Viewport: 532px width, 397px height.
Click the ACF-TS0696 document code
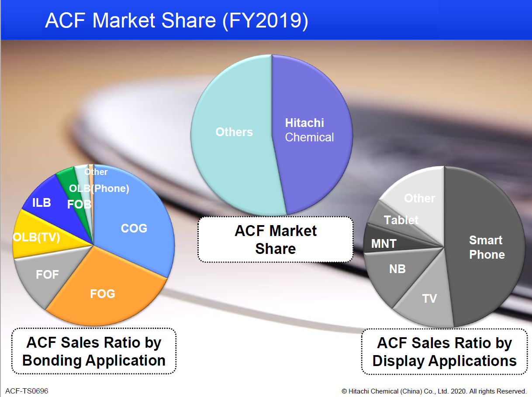(27, 391)
